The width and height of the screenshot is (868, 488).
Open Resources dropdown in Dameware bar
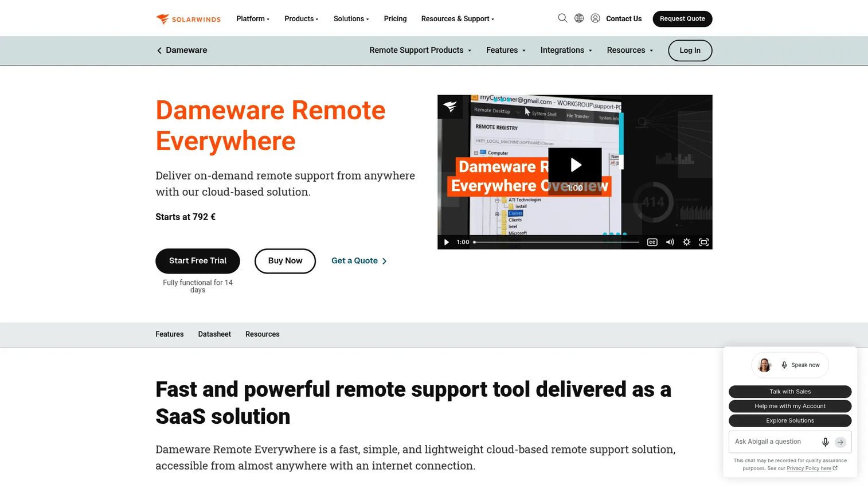point(630,50)
